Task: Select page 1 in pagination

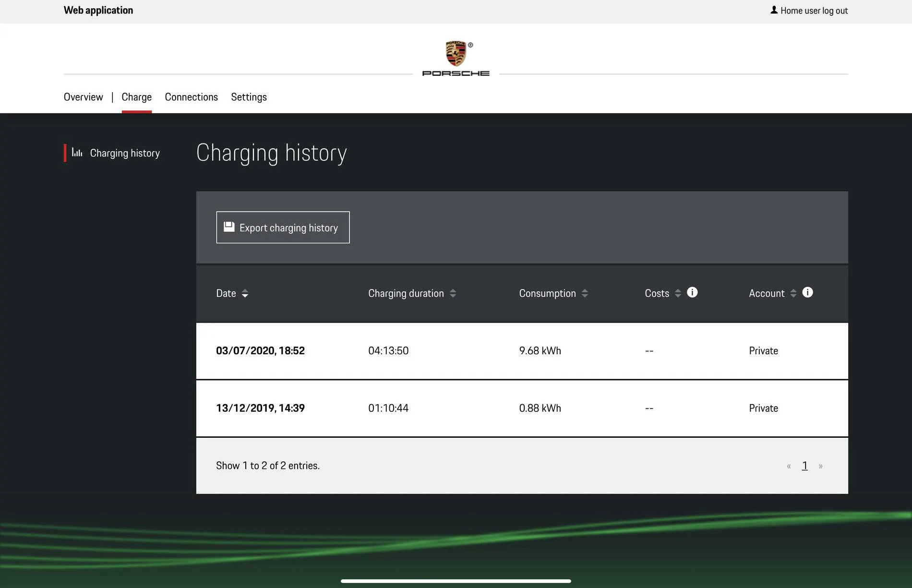Action: click(805, 466)
